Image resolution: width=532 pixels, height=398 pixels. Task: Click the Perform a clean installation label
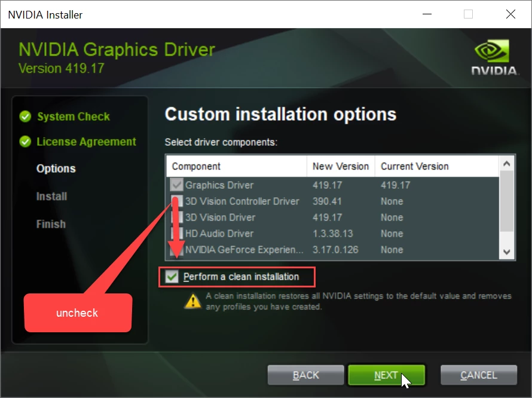pyautogui.click(x=241, y=277)
